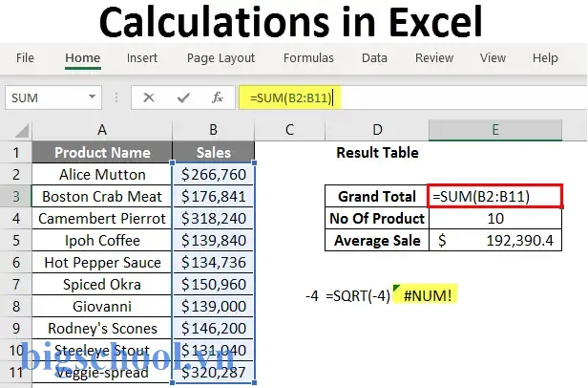Open the View tab
Image resolution: width=588 pixels, height=388 pixels.
(493, 58)
